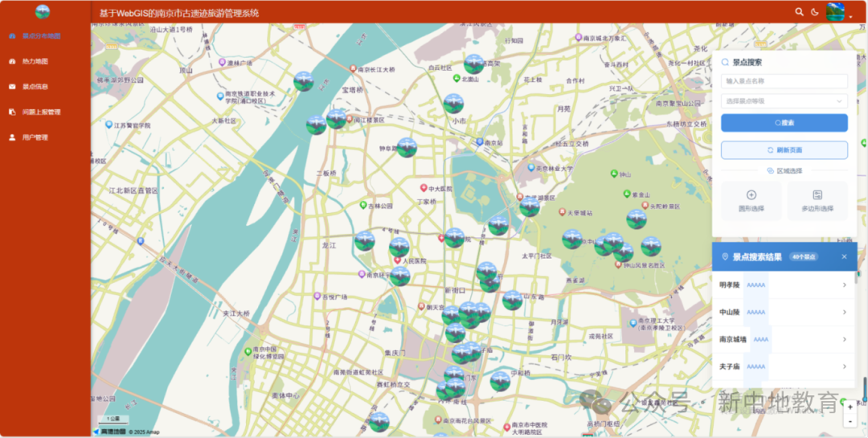Viewport: 868px width, 438px height.
Task: Click the 天堡城站 map icon
Action: (x=562, y=212)
